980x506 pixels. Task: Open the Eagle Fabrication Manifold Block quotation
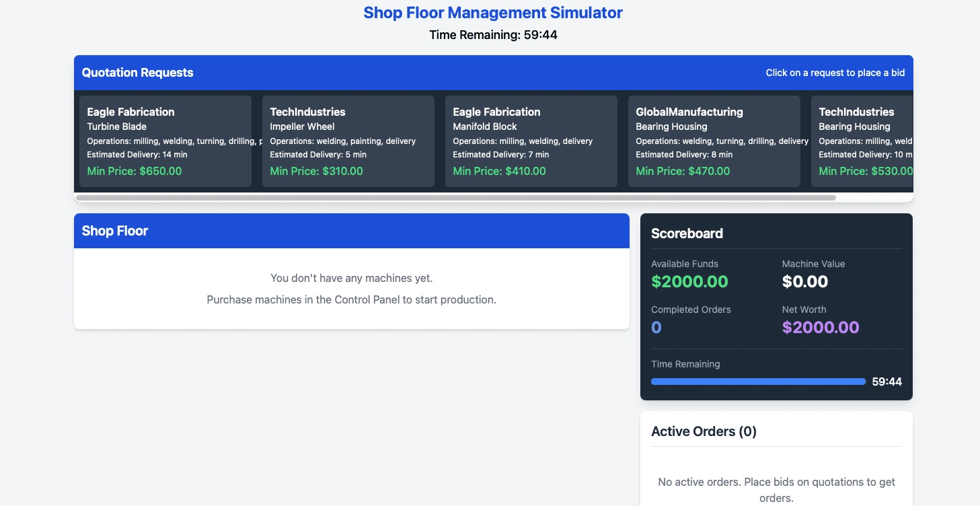tap(531, 141)
